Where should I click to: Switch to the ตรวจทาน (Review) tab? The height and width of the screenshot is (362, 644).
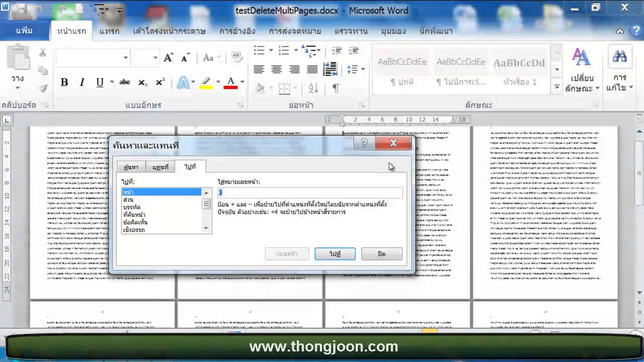point(351,31)
